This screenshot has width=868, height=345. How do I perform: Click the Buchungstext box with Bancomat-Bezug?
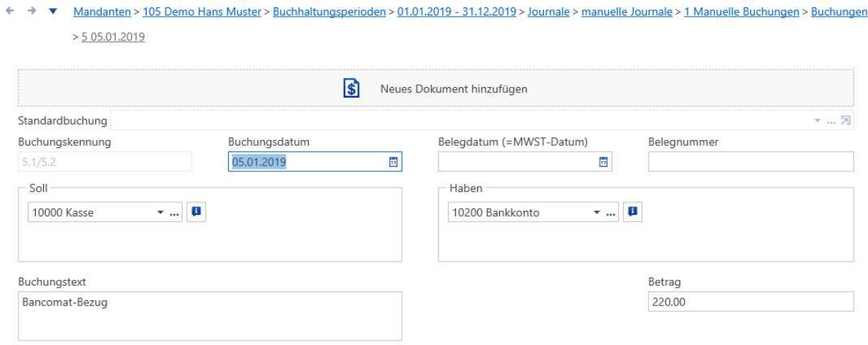click(x=210, y=316)
